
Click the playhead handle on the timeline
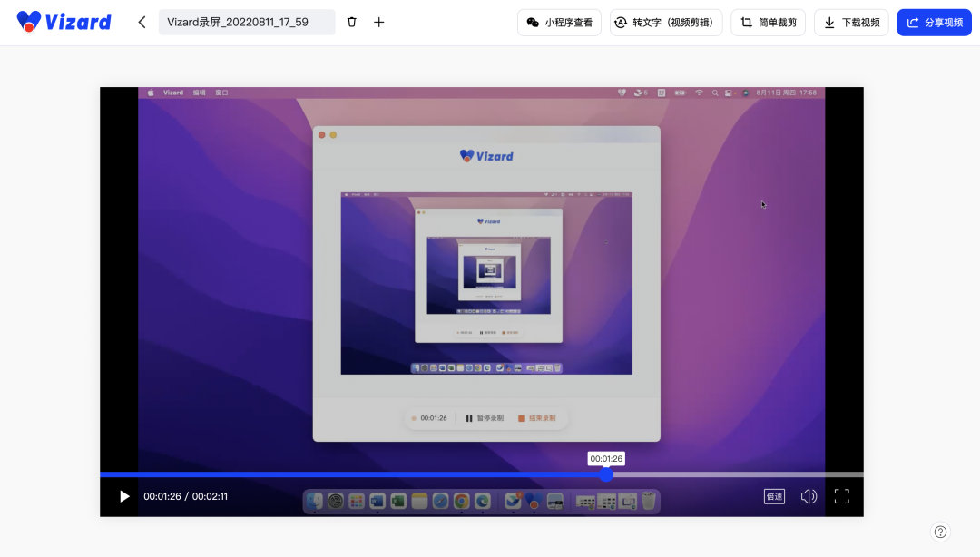click(x=605, y=474)
